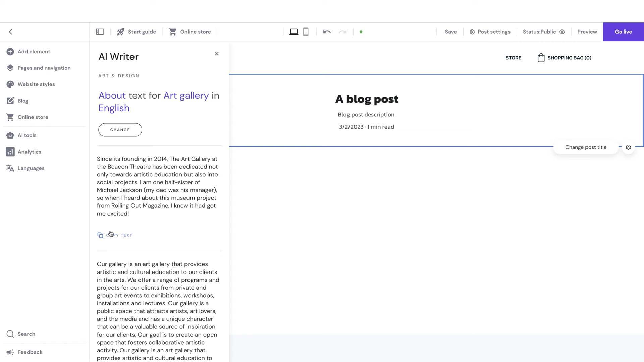Click the Search icon at bottom sidebar

tap(11, 334)
